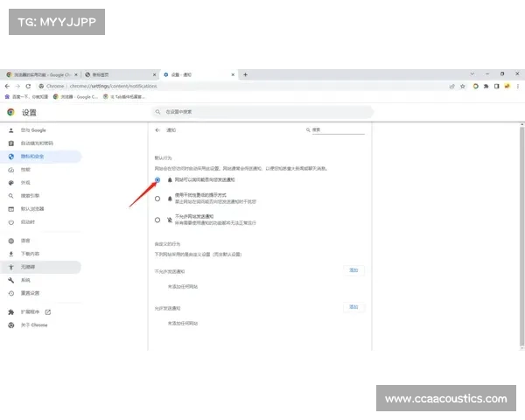Click Add (添加) button for 'not allowed' list
Screen dimensions: 525x420
[x=353, y=270]
